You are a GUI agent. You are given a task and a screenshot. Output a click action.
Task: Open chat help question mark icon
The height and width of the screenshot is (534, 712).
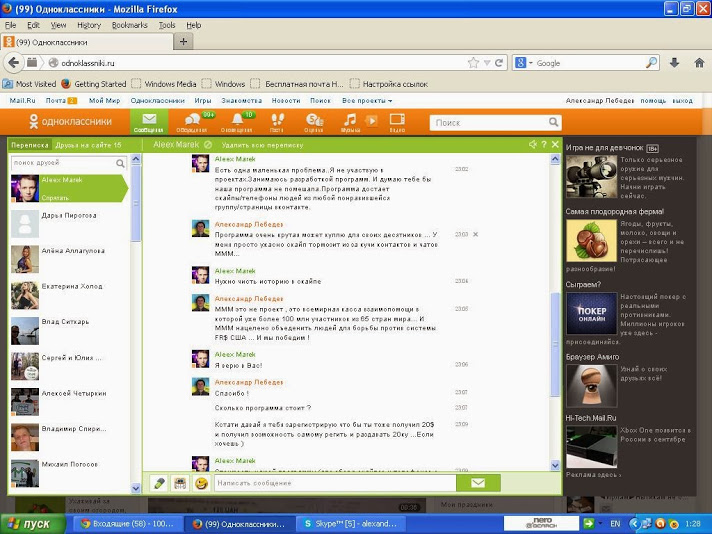tap(544, 144)
